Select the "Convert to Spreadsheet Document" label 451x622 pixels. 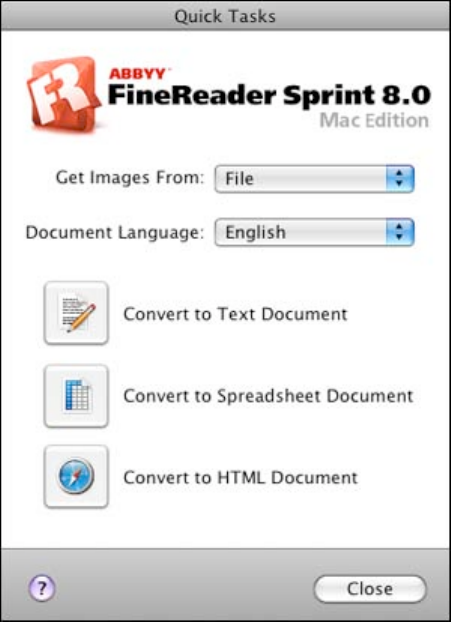tap(268, 396)
